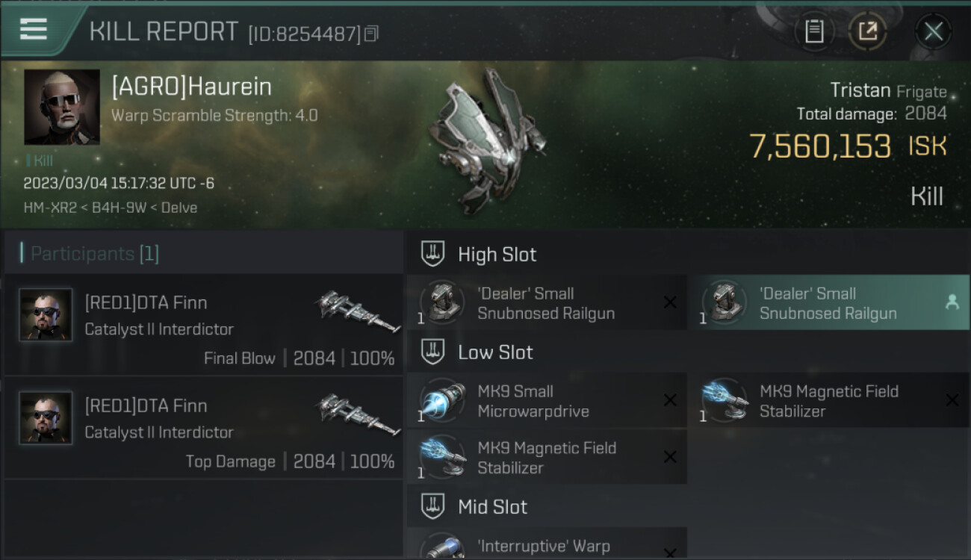This screenshot has height=560, width=971.
Task: Click the person icon on highlighted railgun
Action: (x=952, y=302)
